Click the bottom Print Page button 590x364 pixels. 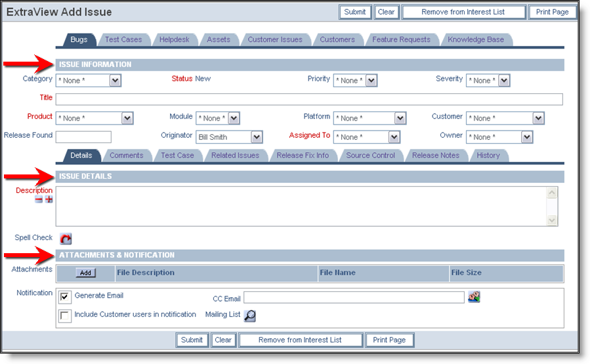389,340
